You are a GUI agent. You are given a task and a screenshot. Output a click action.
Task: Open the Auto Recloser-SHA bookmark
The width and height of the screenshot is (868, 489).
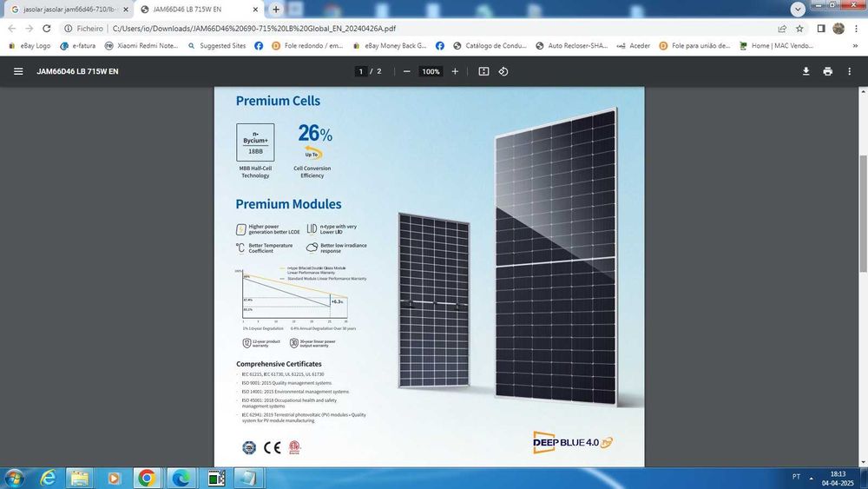click(x=572, y=45)
